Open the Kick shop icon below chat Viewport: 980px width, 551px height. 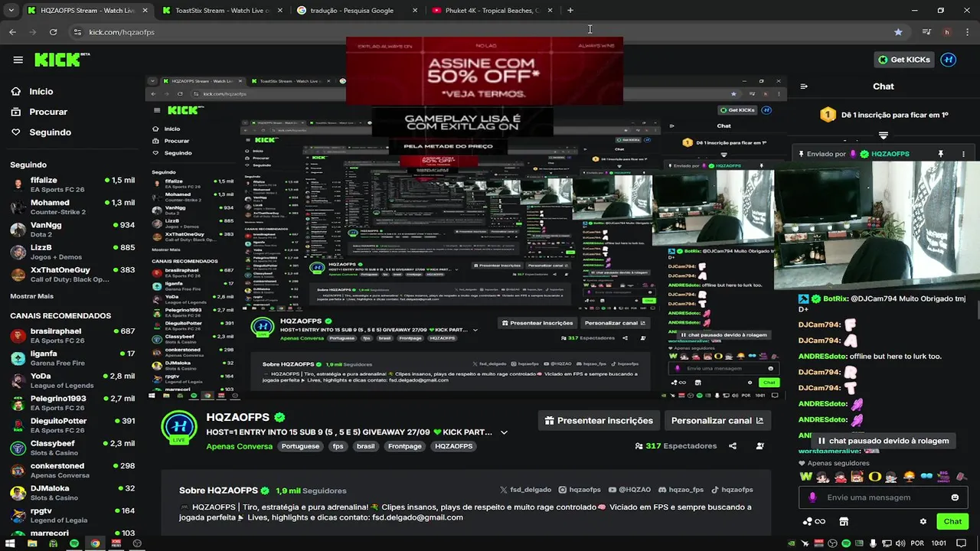844,521
